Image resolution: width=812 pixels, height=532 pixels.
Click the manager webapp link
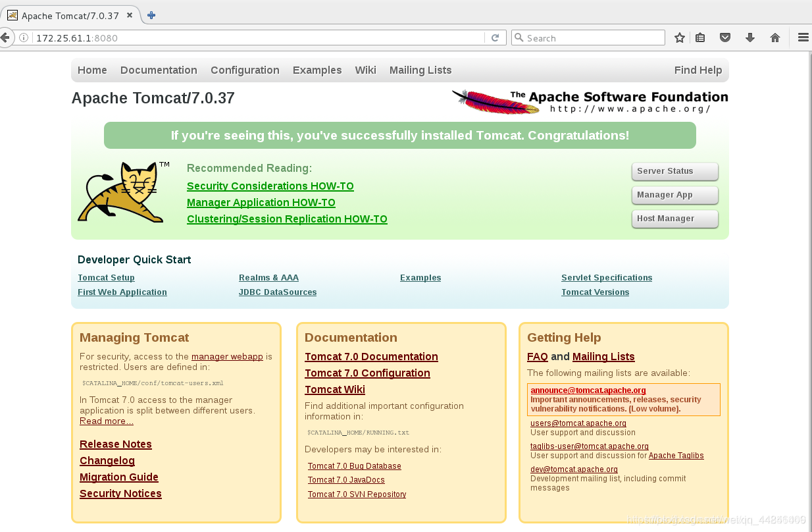click(227, 357)
